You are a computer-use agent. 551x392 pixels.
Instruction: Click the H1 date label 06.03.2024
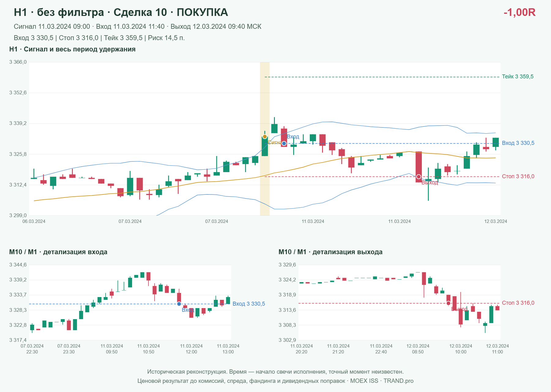tap(34, 221)
